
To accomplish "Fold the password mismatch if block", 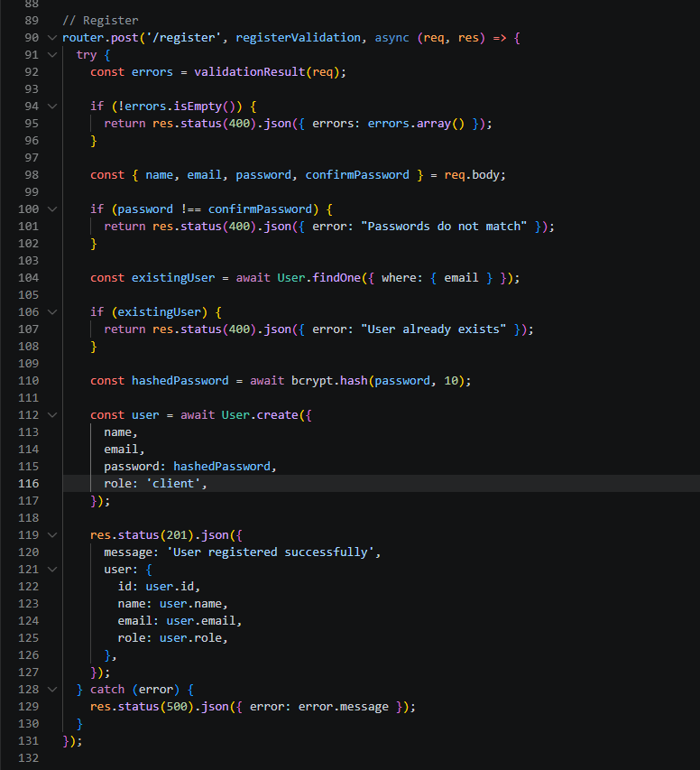I will [x=51, y=209].
